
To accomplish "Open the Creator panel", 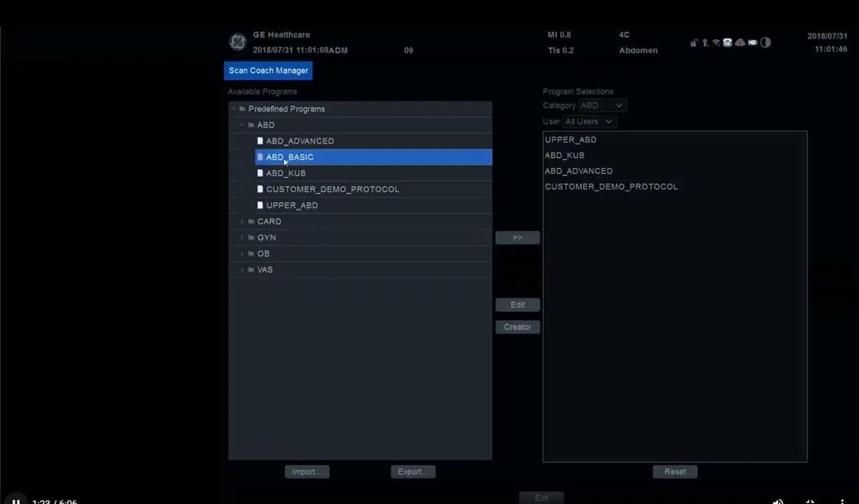I will pos(517,327).
